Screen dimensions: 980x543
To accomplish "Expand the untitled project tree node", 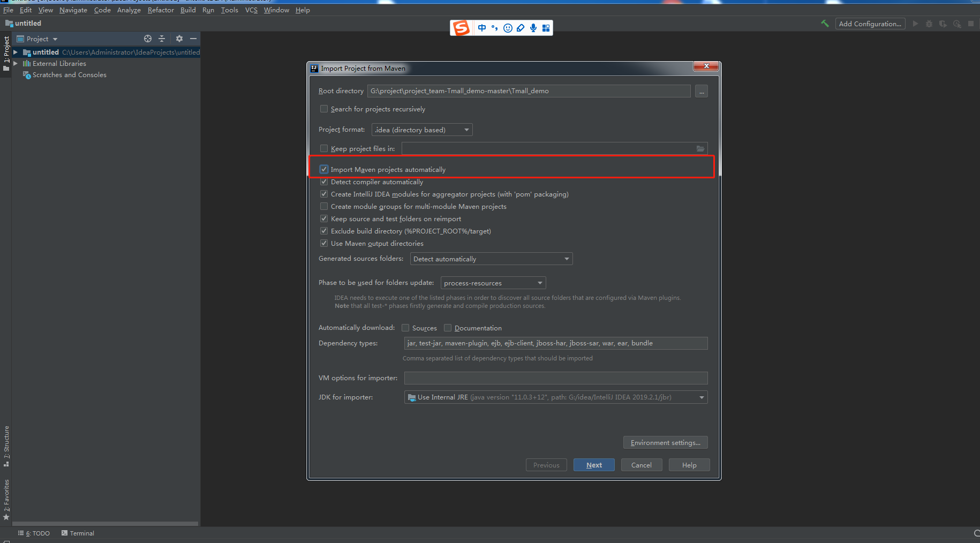I will click(16, 52).
